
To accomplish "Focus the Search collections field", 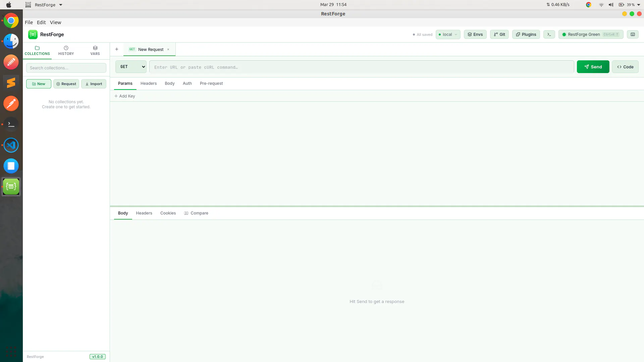I will (66, 68).
